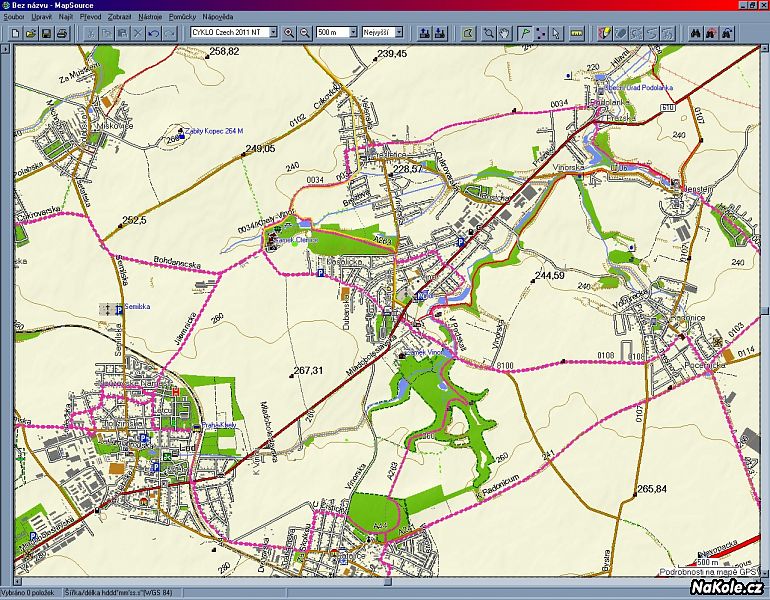Click the Žabitý Kopec 264 M point label
770x600 pixels.
[214, 131]
